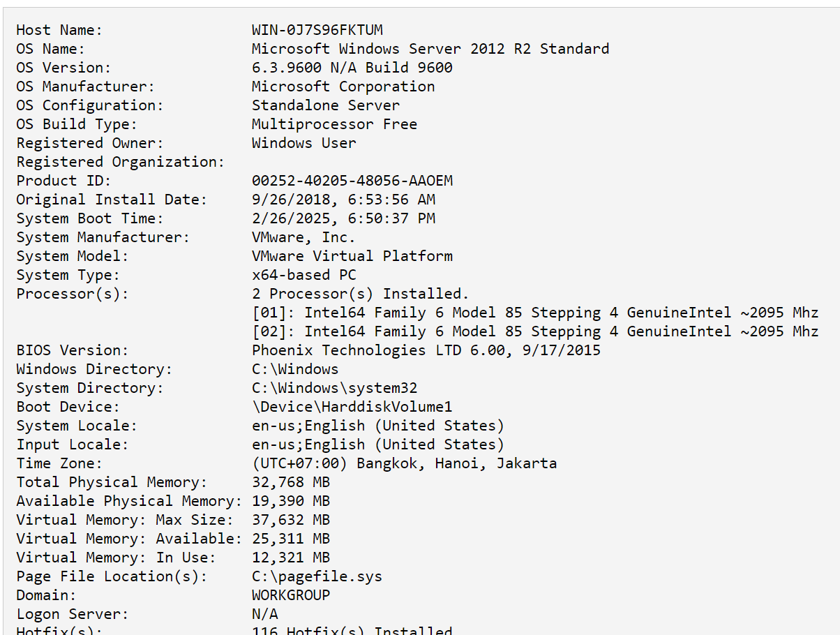Click the Standalone Server configuration value
This screenshot has width=840, height=635.
[x=325, y=105]
